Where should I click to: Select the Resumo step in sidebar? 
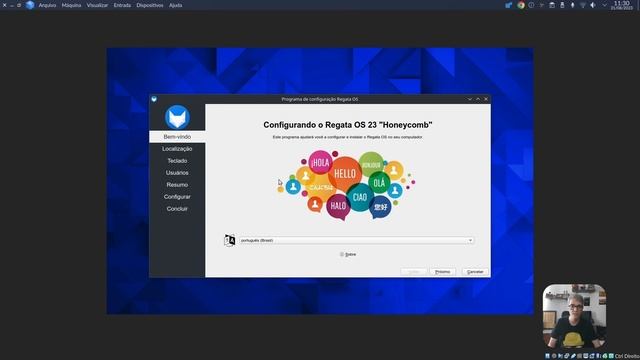point(177,184)
